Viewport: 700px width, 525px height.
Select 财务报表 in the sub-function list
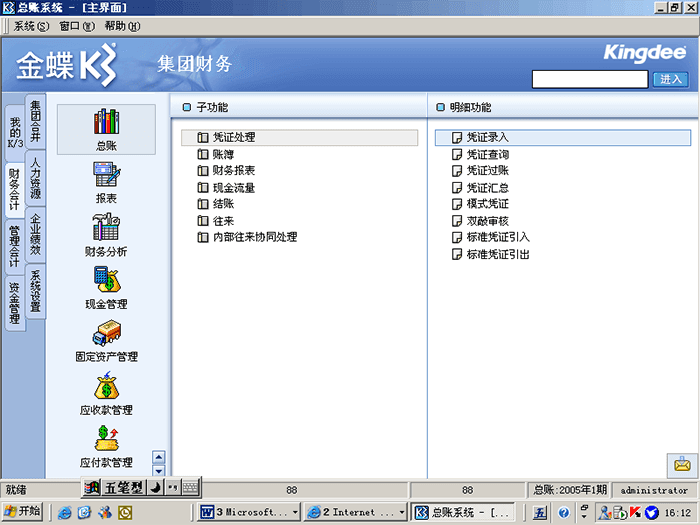(x=233, y=171)
